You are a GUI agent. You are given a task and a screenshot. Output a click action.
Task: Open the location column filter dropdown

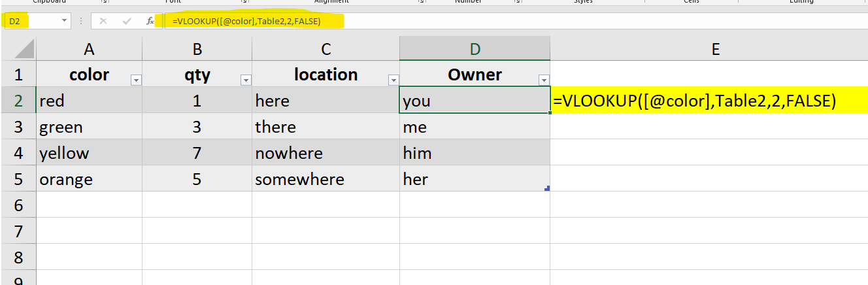(x=394, y=80)
